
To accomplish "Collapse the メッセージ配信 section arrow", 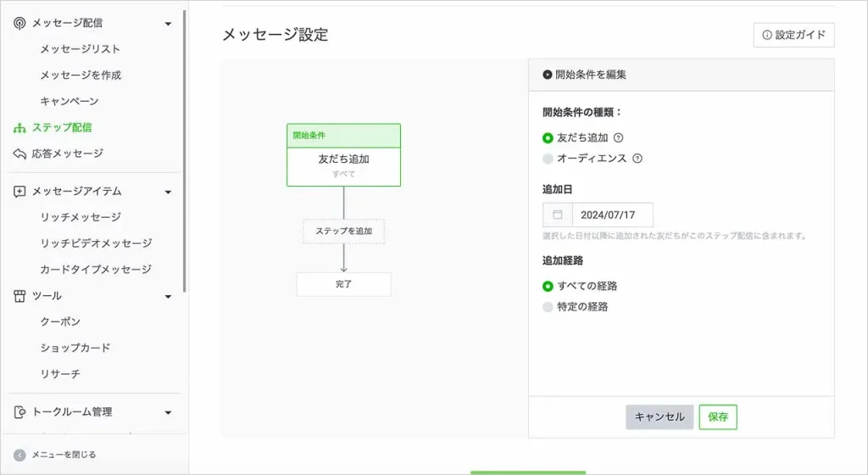I will [x=168, y=24].
